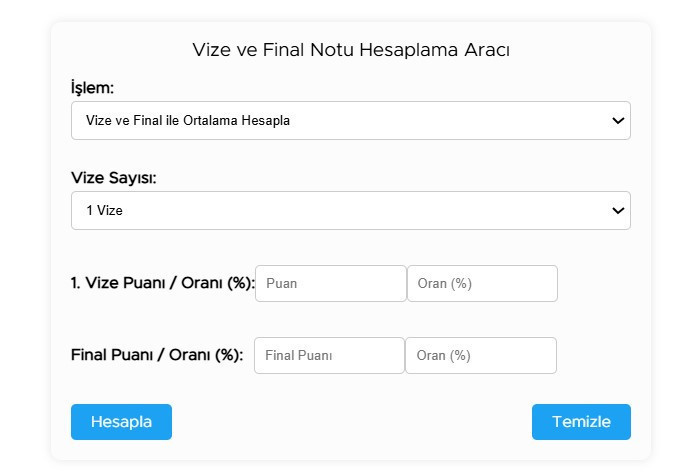Click the Temizle button
This screenshot has height=475, width=689.
tap(581, 422)
